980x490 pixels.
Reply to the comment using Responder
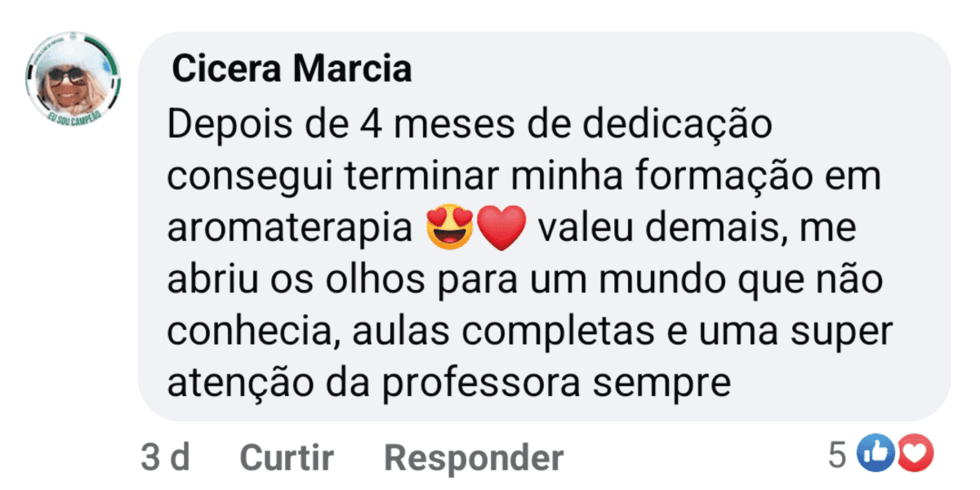tap(474, 458)
